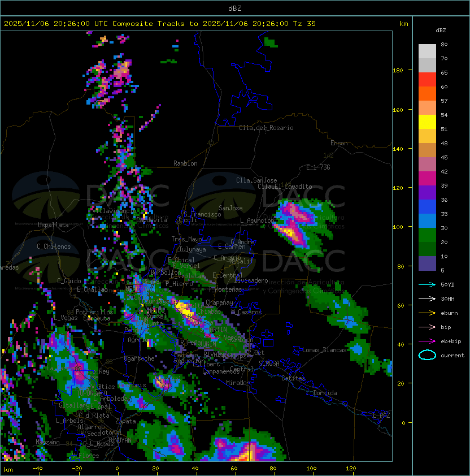The image size is (470, 476).
Task: Select the yellow 51–54 dBZ legend swatch
Action: (x=427, y=122)
